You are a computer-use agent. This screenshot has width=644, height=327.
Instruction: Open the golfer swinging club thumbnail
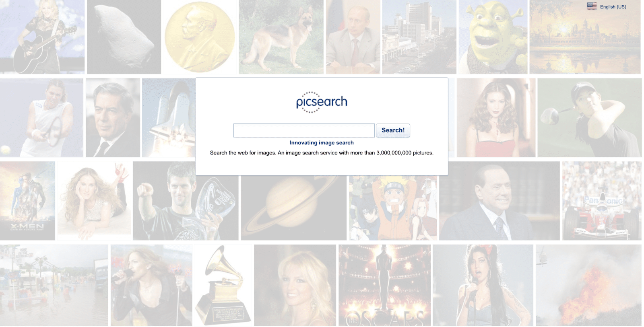click(x=590, y=117)
